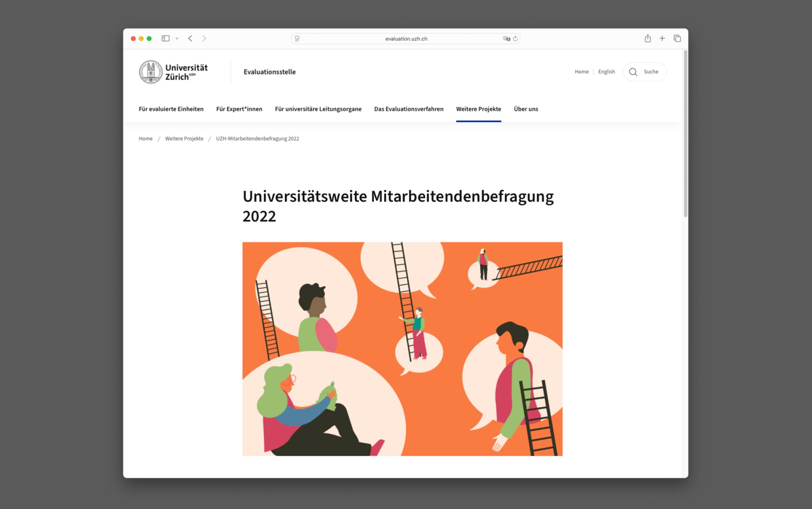Image resolution: width=812 pixels, height=509 pixels.
Task: Open the Share icon in toolbar
Action: tap(647, 38)
